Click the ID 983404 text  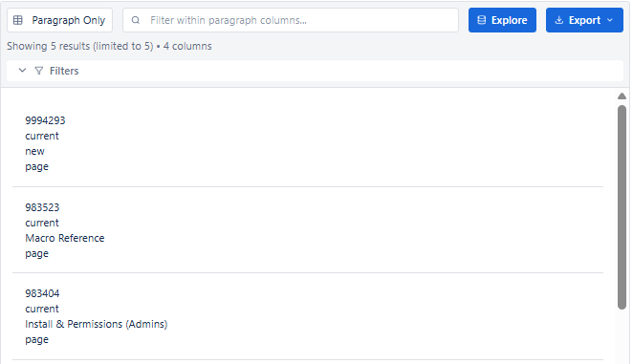pos(42,293)
